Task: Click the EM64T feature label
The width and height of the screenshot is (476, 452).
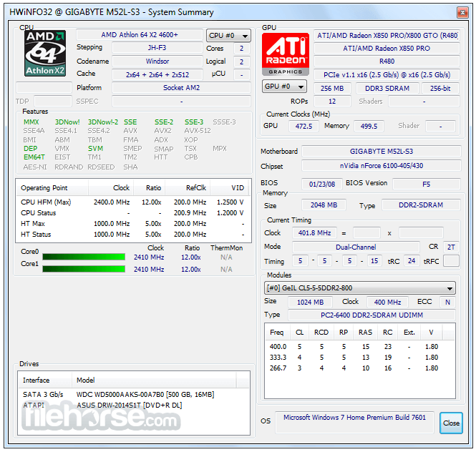Action: click(x=34, y=157)
